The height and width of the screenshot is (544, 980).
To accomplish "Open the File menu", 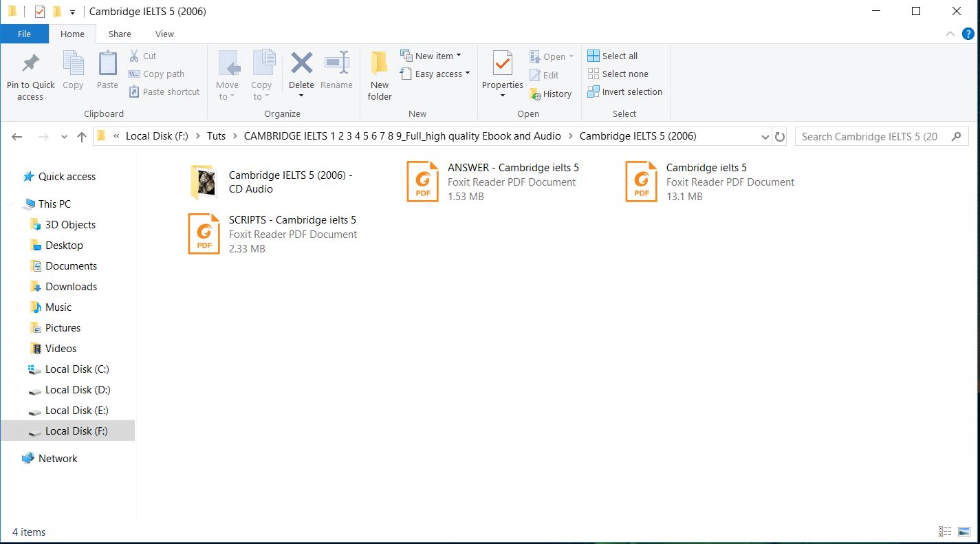I will click(24, 34).
